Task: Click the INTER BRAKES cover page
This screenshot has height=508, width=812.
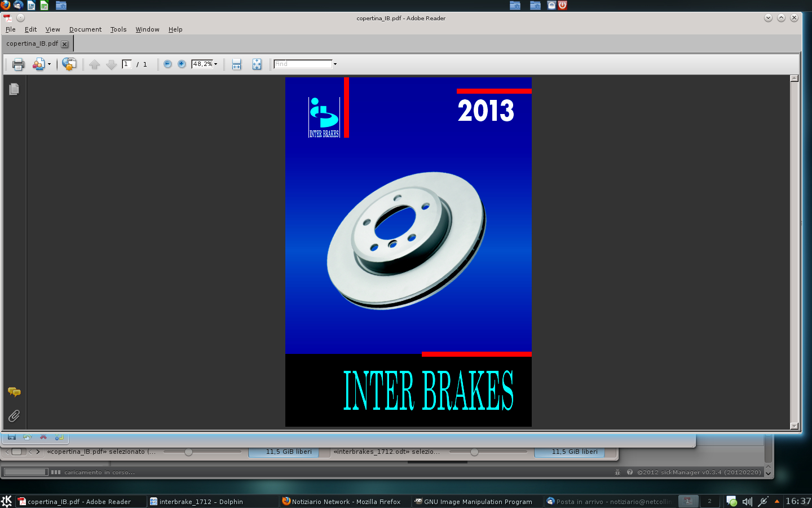Action: point(408,252)
